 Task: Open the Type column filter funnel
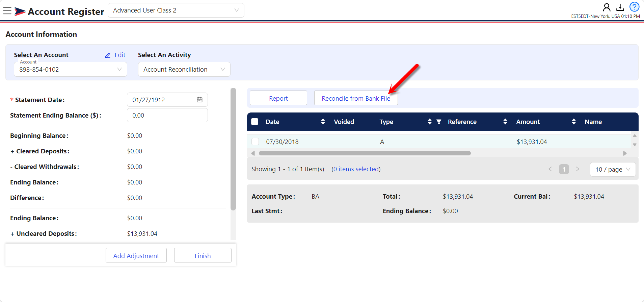(x=439, y=122)
